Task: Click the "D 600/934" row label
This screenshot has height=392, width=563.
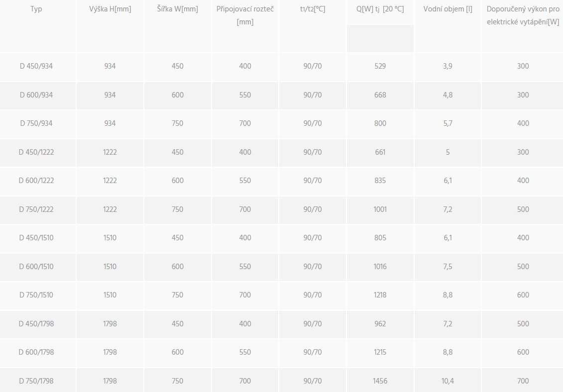Action: 36,95
